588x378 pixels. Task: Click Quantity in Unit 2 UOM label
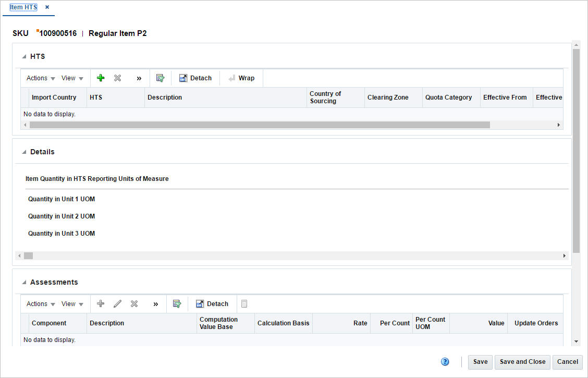click(x=62, y=216)
